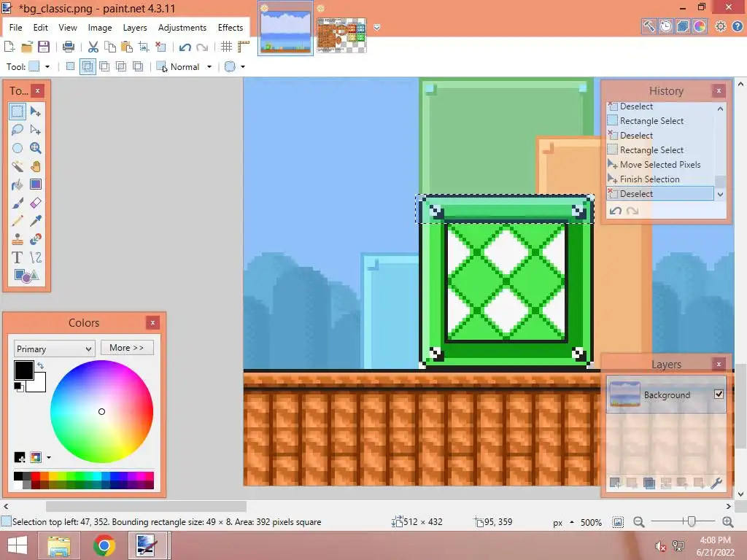Uncheck Background layer visibility checkbox

(719, 394)
